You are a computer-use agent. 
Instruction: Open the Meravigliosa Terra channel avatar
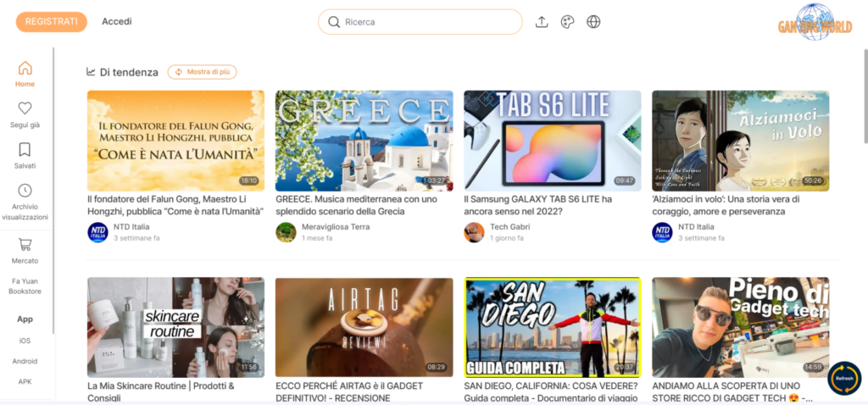point(286,232)
